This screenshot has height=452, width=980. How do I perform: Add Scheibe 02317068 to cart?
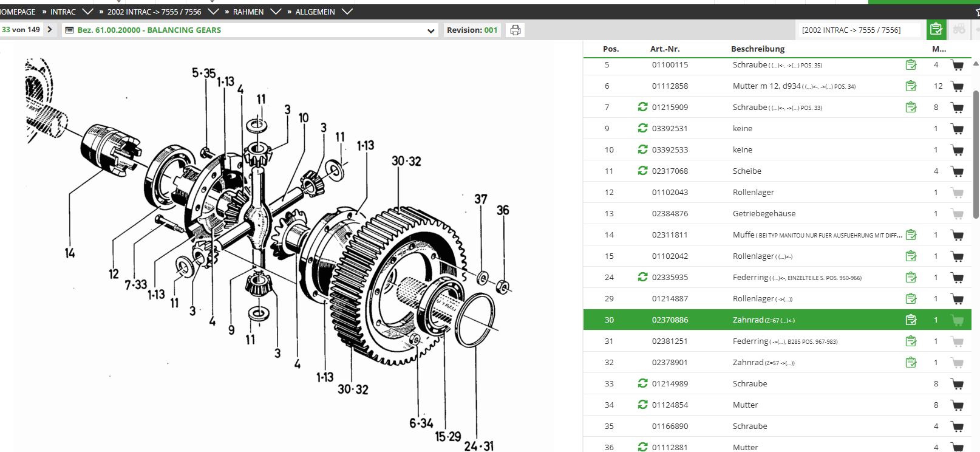(x=958, y=171)
